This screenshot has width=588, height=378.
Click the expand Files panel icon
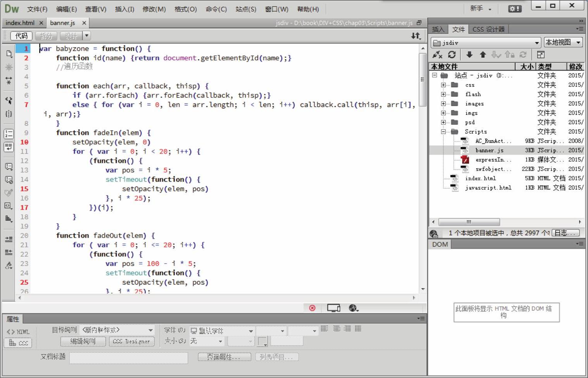[541, 55]
